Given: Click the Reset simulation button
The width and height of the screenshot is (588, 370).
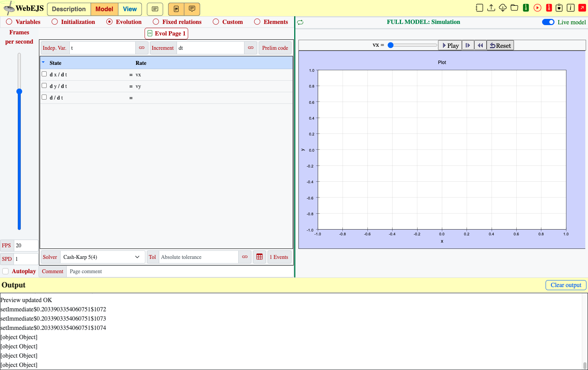Looking at the screenshot, I should [x=500, y=46].
